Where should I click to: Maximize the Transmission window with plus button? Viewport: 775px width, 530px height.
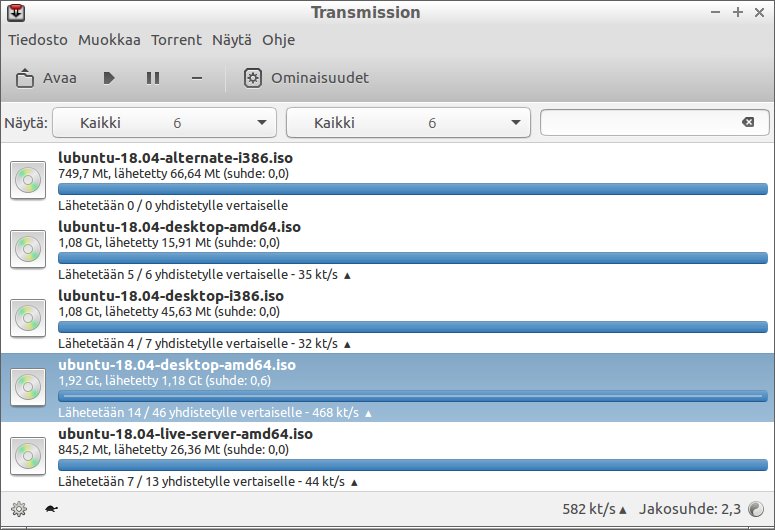(x=738, y=12)
